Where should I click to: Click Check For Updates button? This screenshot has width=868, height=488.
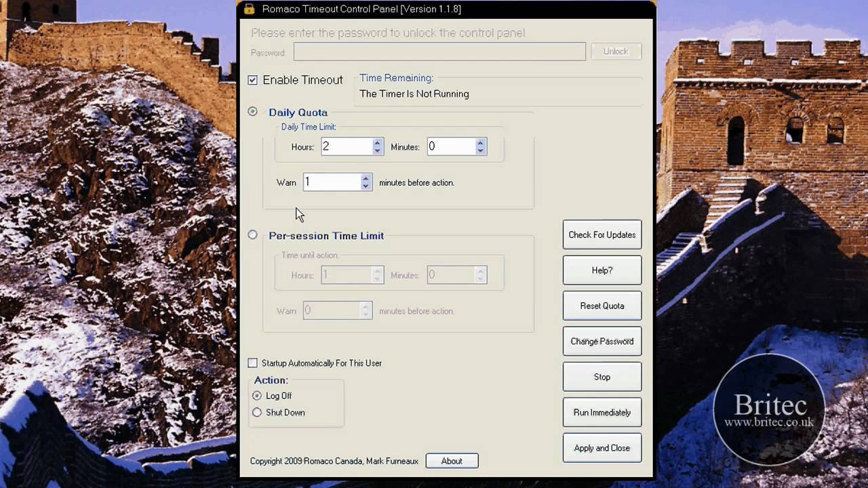point(602,235)
